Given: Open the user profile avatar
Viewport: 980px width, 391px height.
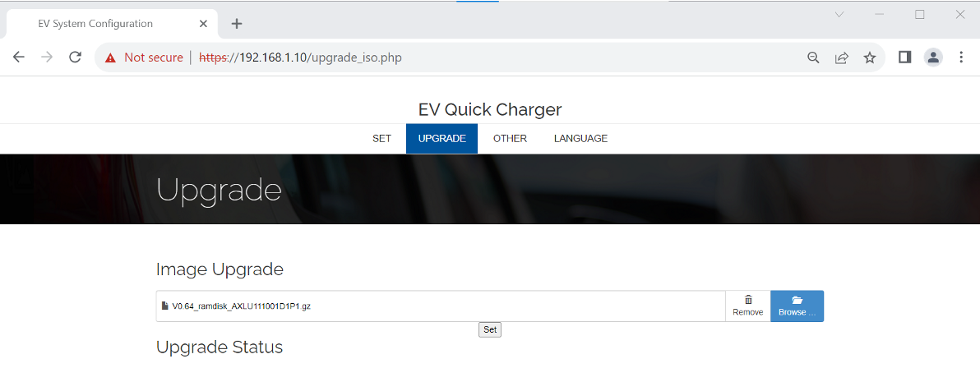Looking at the screenshot, I should coord(933,57).
